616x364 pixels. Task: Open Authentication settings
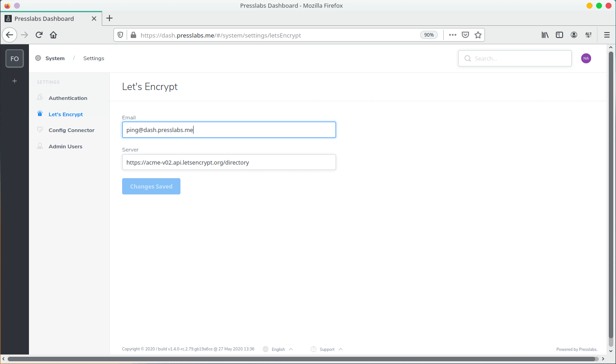(68, 98)
